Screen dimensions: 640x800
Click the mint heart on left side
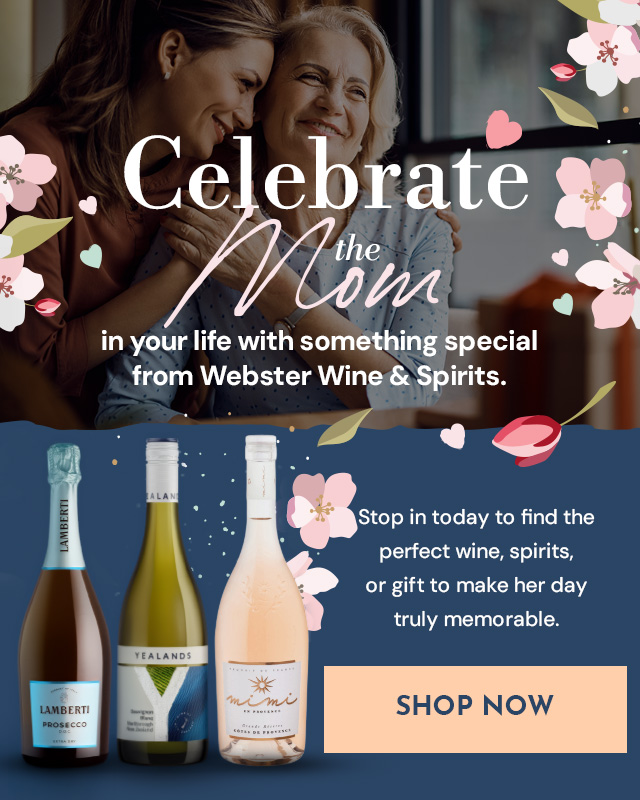point(92,256)
